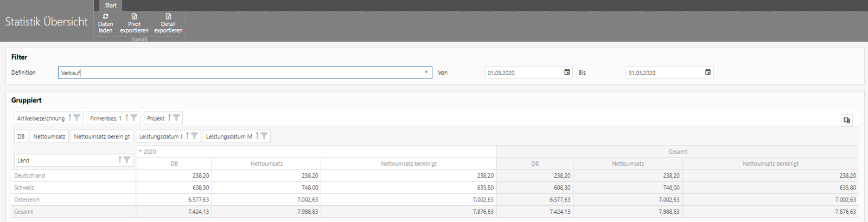Image resolution: width=868 pixels, height=222 pixels.
Task: Open filter for Artikelbezeichnung field
Action: [77, 117]
